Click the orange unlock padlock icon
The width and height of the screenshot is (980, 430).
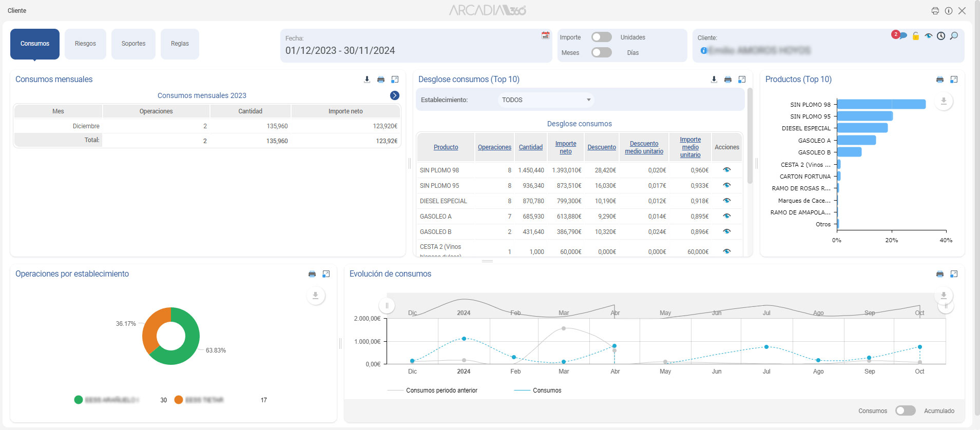(x=915, y=36)
